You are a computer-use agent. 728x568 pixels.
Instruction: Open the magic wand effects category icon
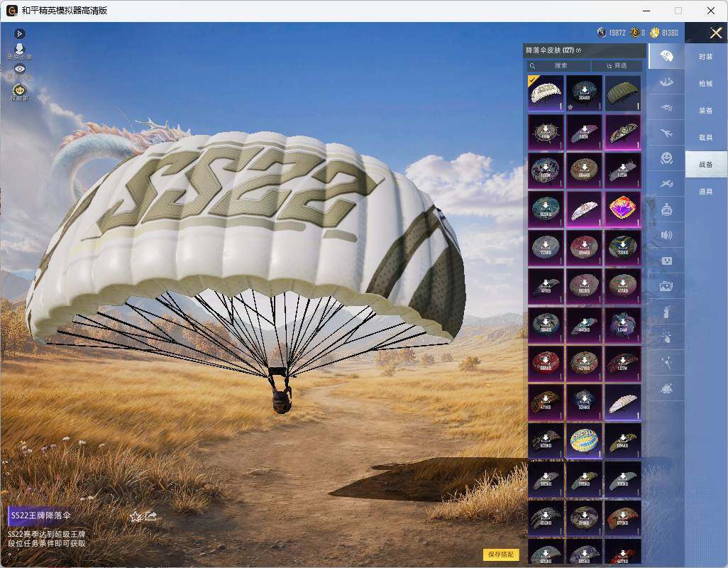tap(666, 363)
